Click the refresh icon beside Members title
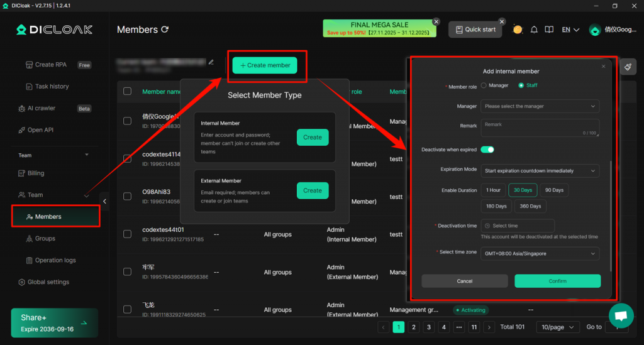 click(x=165, y=30)
